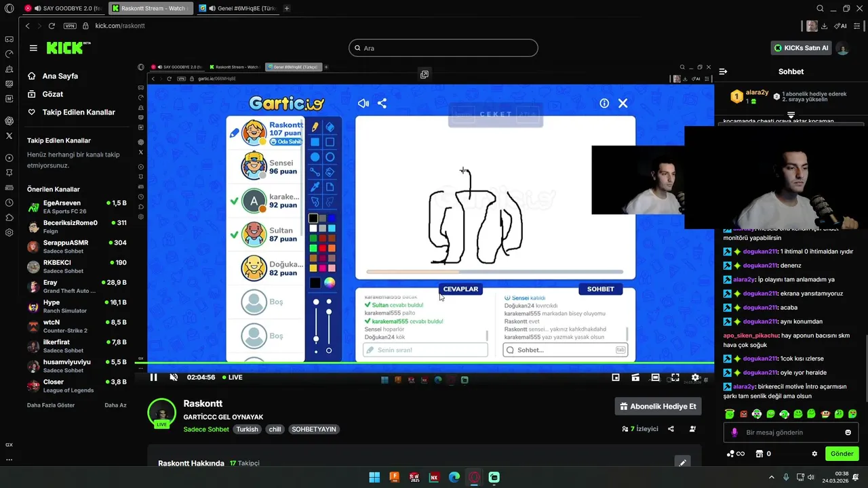Viewport: 868px width, 488px height.
Task: Select the chill tag
Action: coord(275,430)
